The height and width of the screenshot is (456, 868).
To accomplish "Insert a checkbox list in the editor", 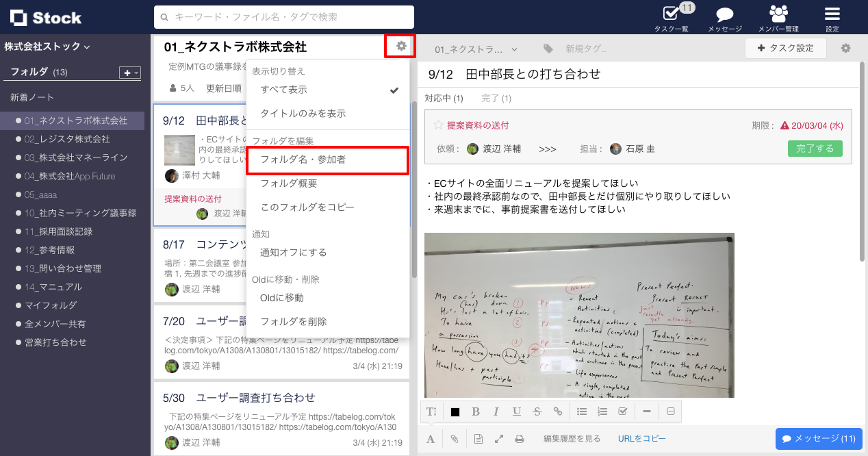I will [x=622, y=411].
